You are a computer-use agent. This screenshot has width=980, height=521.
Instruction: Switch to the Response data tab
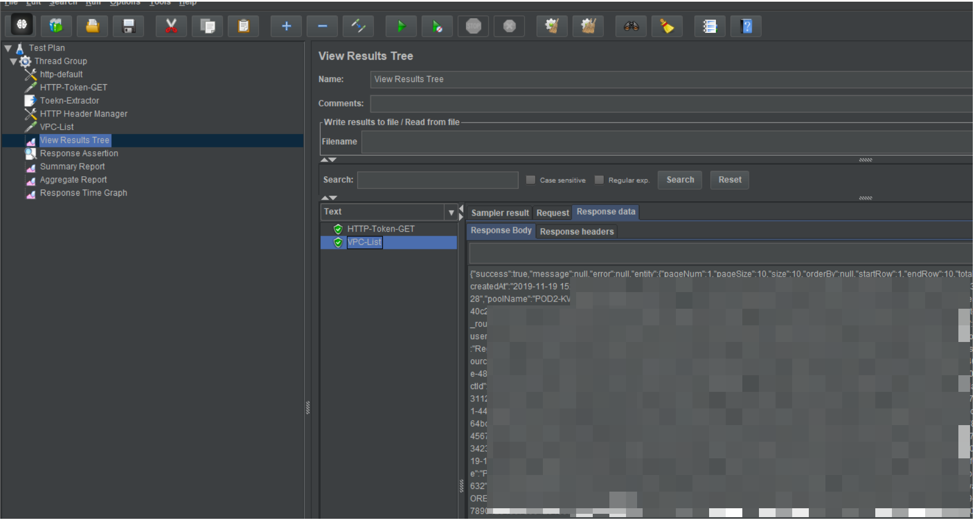pyautogui.click(x=606, y=212)
